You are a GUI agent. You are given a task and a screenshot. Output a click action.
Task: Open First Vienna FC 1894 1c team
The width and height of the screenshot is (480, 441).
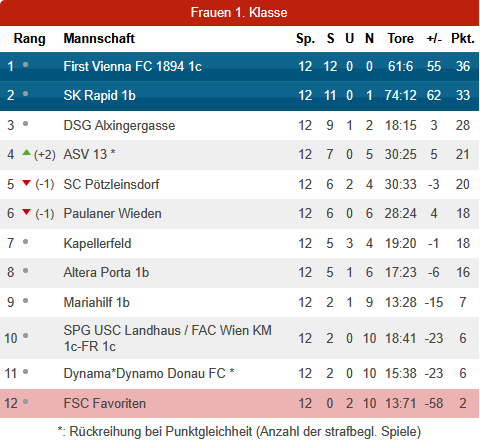coord(133,66)
